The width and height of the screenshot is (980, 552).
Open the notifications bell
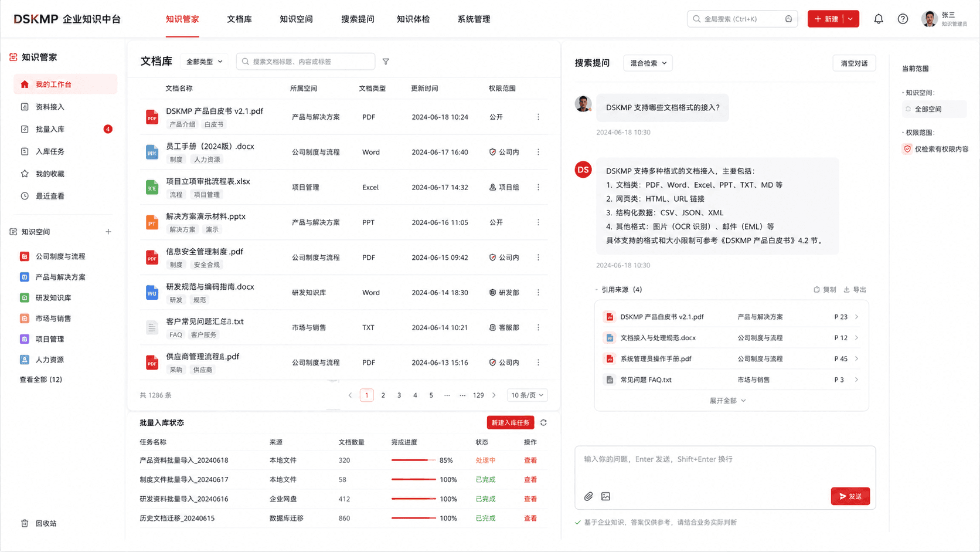(878, 19)
